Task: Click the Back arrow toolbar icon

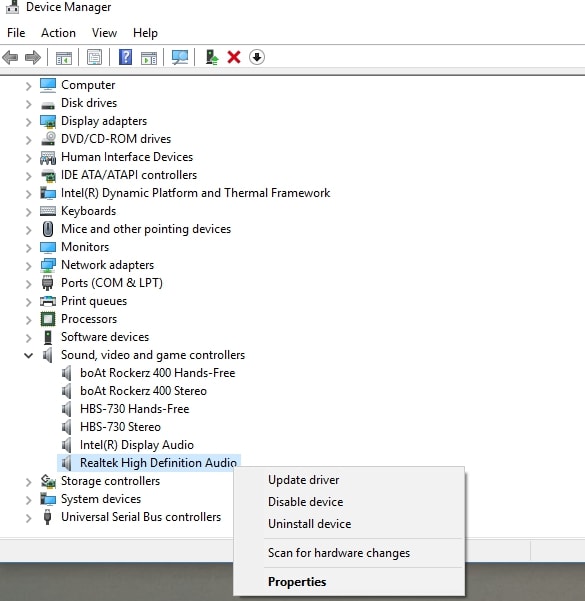Action: tap(10, 57)
